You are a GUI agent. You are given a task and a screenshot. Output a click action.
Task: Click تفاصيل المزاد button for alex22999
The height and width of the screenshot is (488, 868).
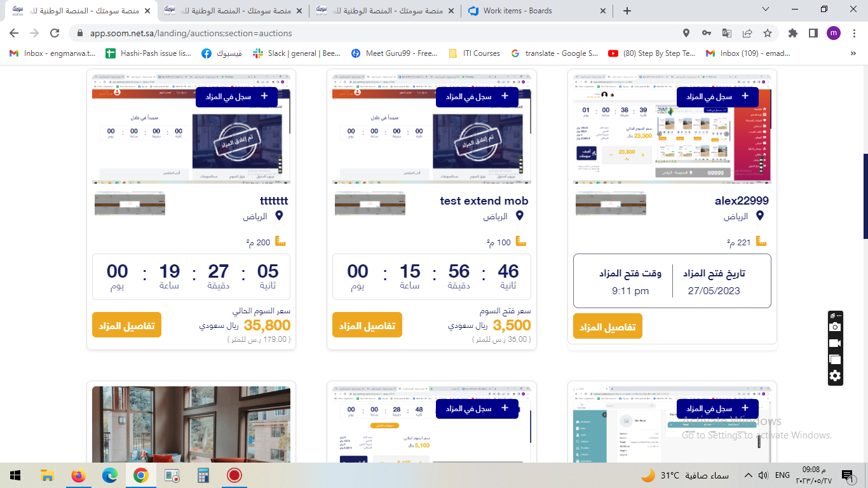[x=607, y=327]
